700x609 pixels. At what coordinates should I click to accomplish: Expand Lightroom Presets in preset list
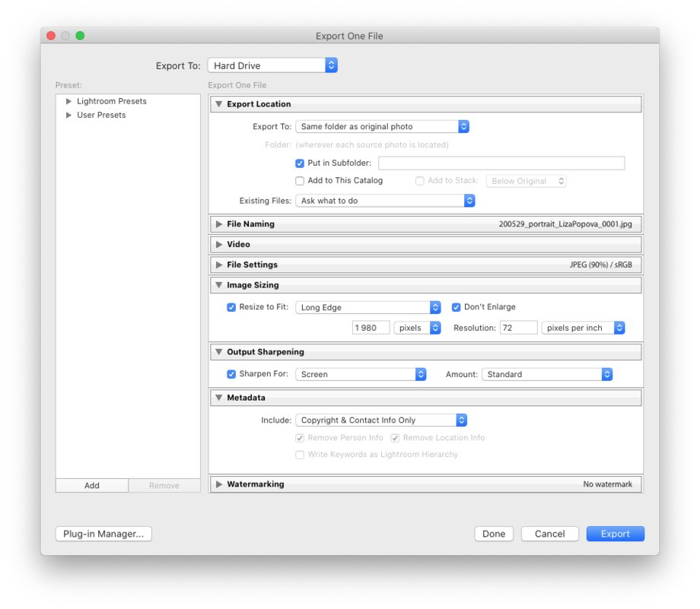[x=69, y=101]
